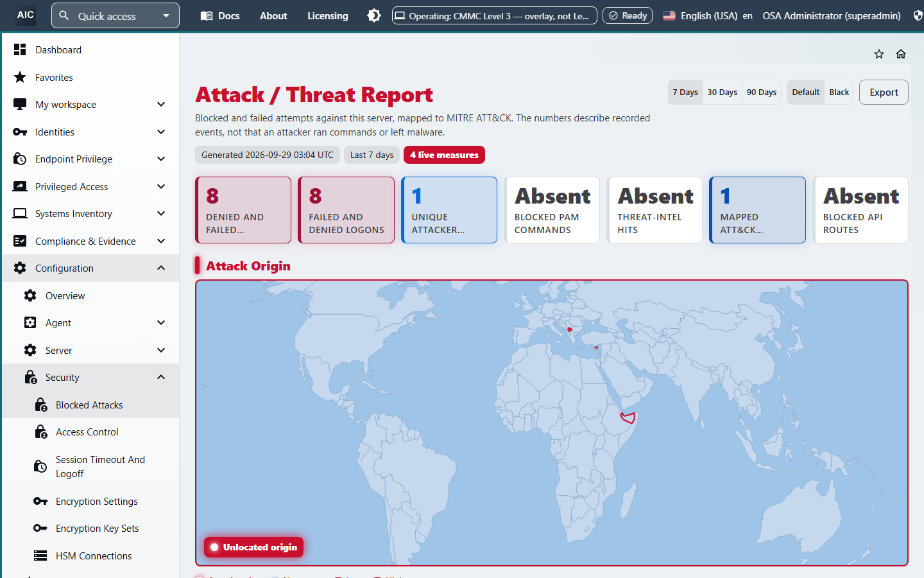Viewport: 924px width, 578px height.
Task: Click the Compliance & Evidence checklist icon
Action: pyautogui.click(x=20, y=241)
